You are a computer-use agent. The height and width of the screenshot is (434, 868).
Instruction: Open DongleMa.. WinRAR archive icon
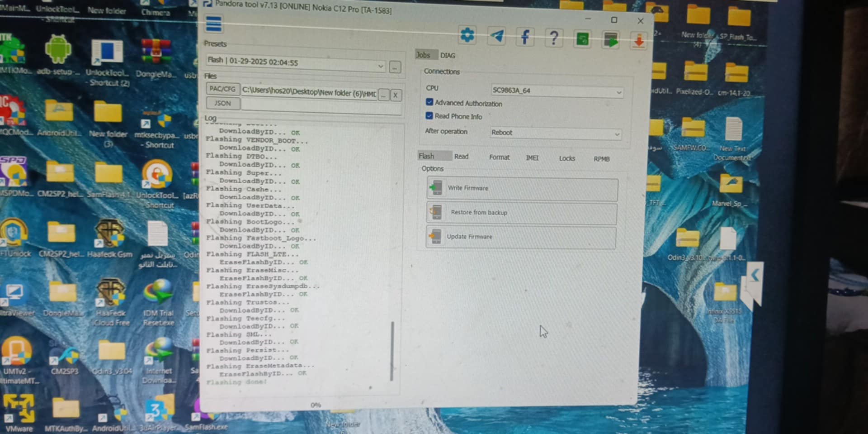156,58
